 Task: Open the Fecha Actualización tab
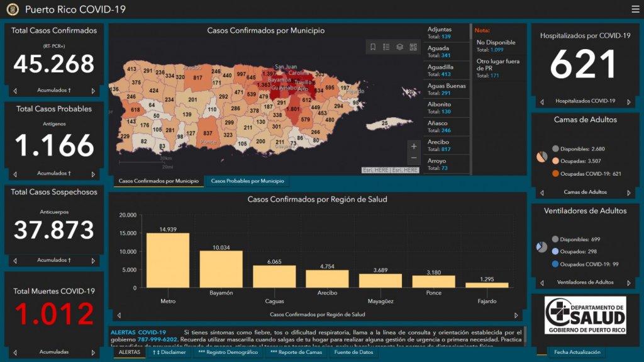click(577, 353)
